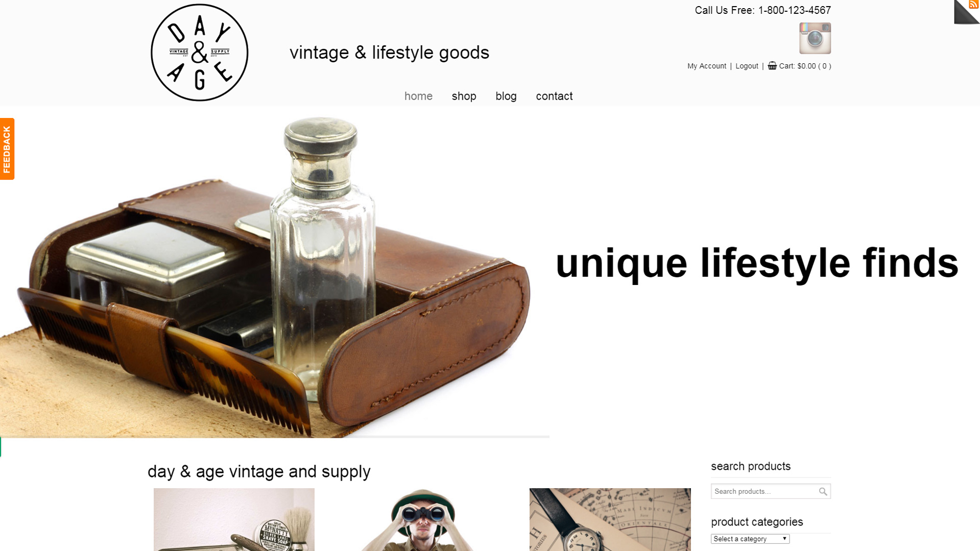Open the blog menu item
980x551 pixels.
[506, 96]
